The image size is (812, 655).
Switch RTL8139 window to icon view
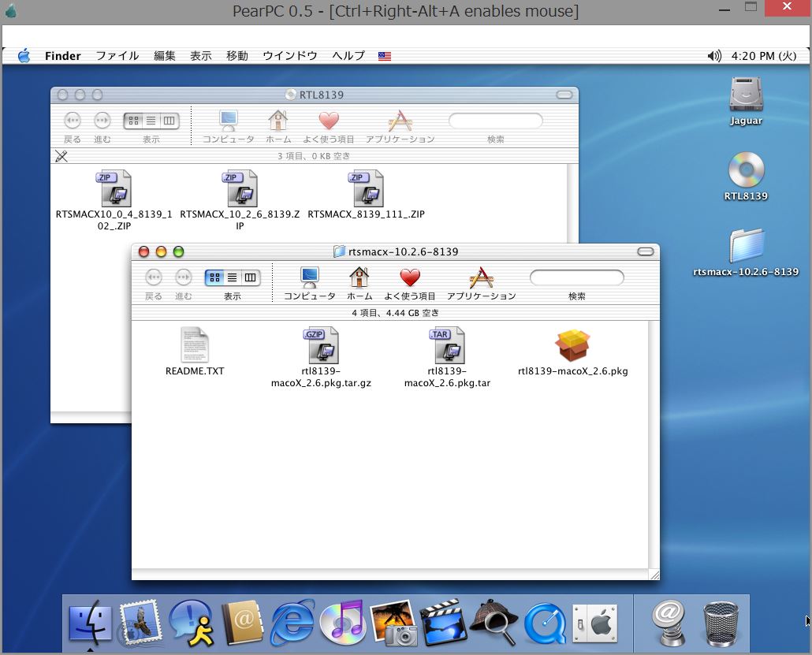pyautogui.click(x=133, y=121)
